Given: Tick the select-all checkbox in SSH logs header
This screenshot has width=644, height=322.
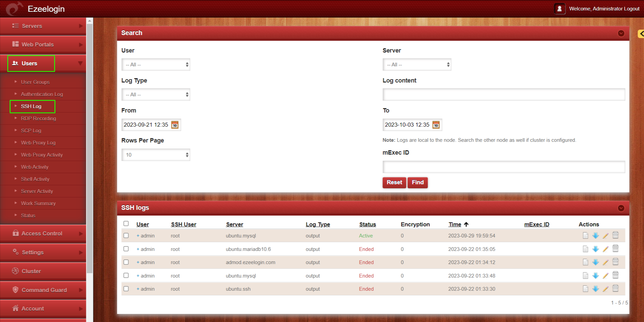Looking at the screenshot, I should point(126,224).
